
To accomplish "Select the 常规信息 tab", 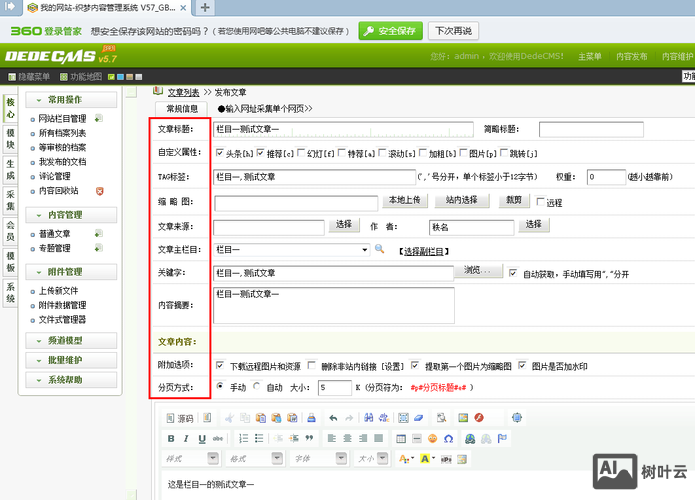I will 182,109.
